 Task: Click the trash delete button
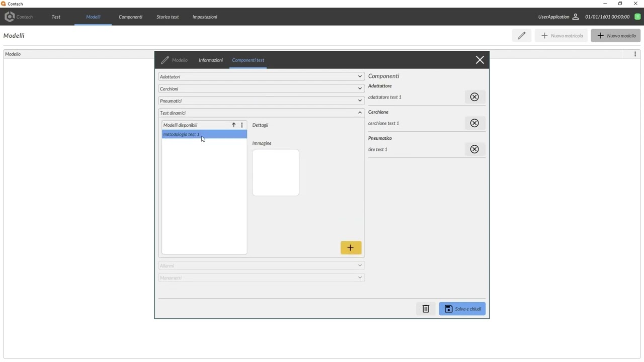coord(426,309)
